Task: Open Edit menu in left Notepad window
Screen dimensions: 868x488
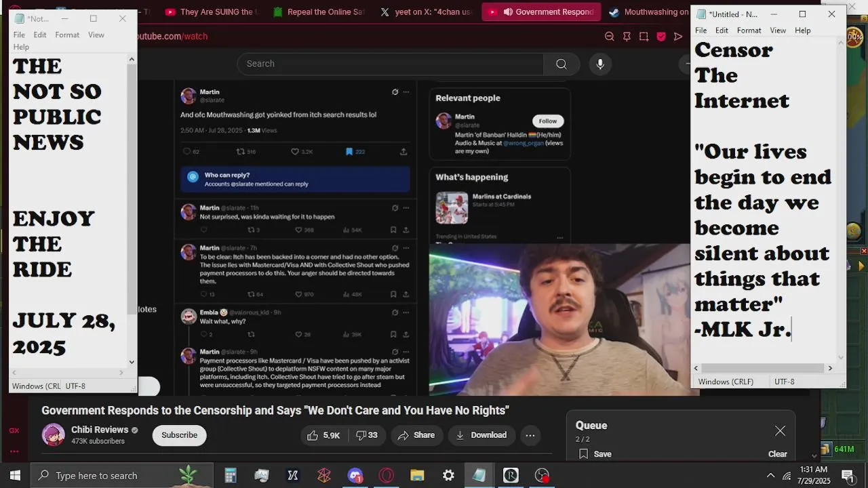Action: click(x=40, y=35)
